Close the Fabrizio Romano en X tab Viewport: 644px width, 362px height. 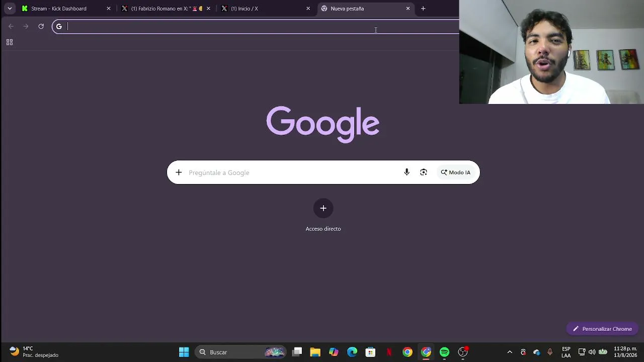click(208, 9)
